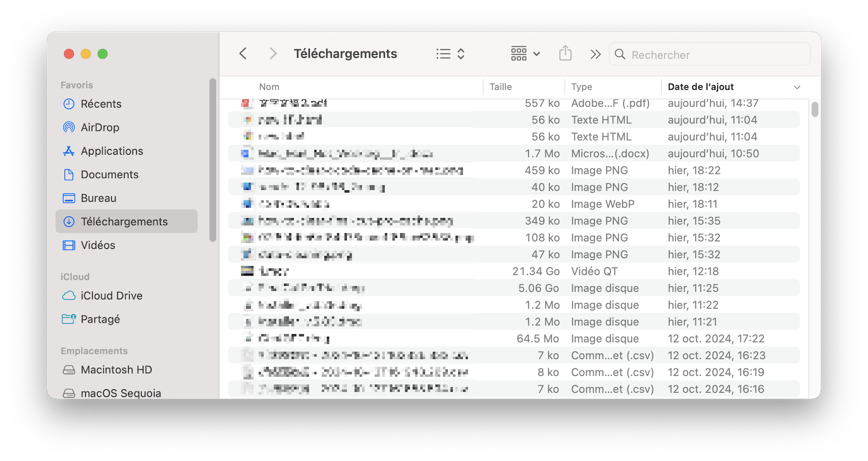Click the Téléchargements download arrow icon
This screenshot has width=868, height=461.
69,221
